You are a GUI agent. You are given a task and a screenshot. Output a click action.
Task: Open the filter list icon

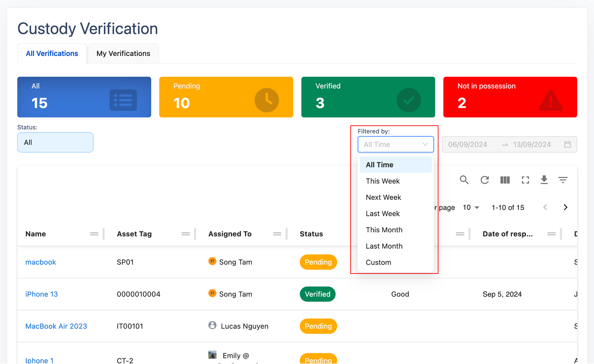[563, 180]
